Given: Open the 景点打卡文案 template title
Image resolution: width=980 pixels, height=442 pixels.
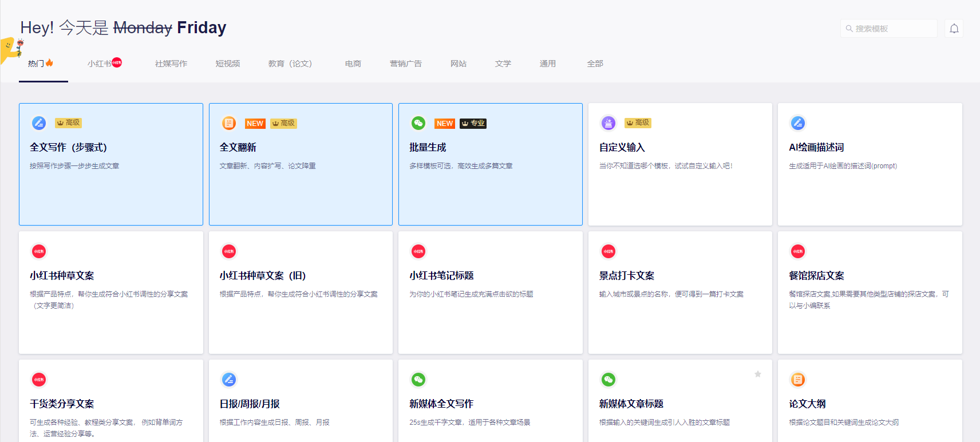Looking at the screenshot, I should pos(627,275).
